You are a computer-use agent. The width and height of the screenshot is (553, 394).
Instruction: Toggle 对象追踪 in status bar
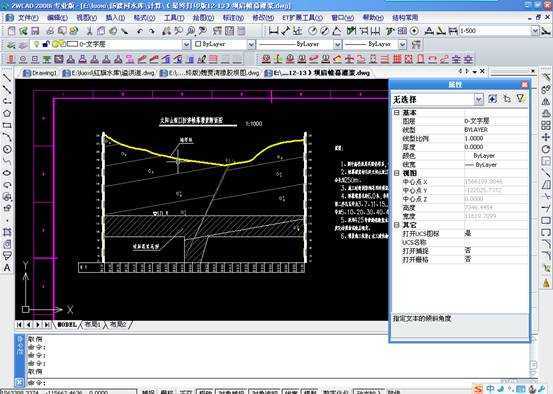[x=264, y=392]
